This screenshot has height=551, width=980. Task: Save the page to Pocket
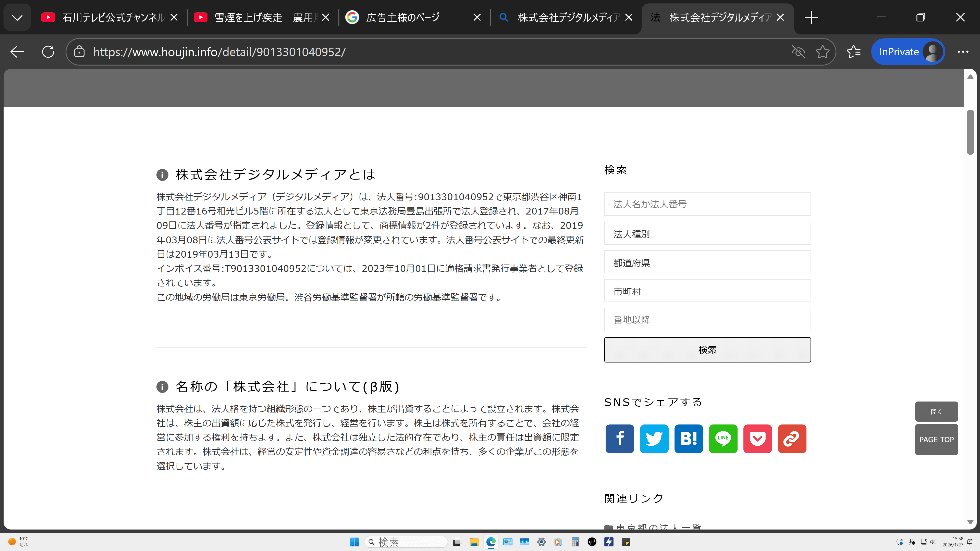757,439
